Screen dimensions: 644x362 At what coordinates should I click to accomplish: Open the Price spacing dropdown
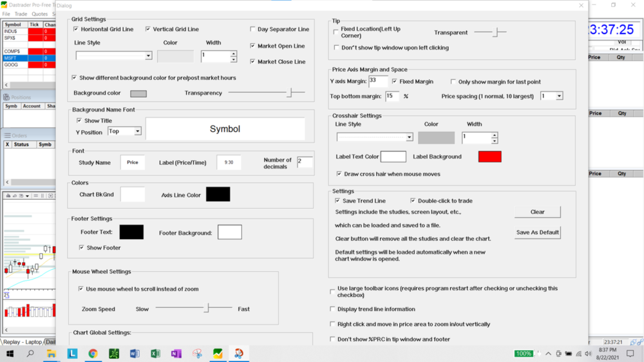point(559,96)
